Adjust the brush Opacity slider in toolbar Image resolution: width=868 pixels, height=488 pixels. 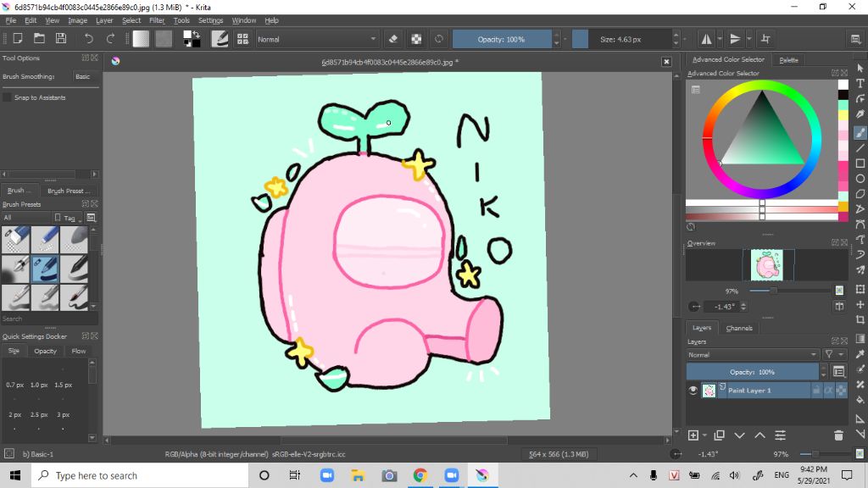pyautogui.click(x=502, y=39)
